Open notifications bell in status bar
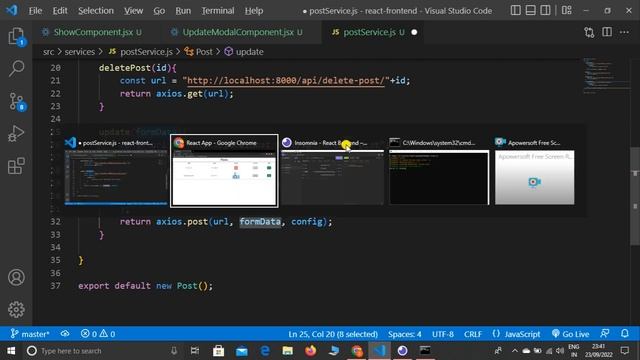This screenshot has height=360, width=640. (625, 334)
